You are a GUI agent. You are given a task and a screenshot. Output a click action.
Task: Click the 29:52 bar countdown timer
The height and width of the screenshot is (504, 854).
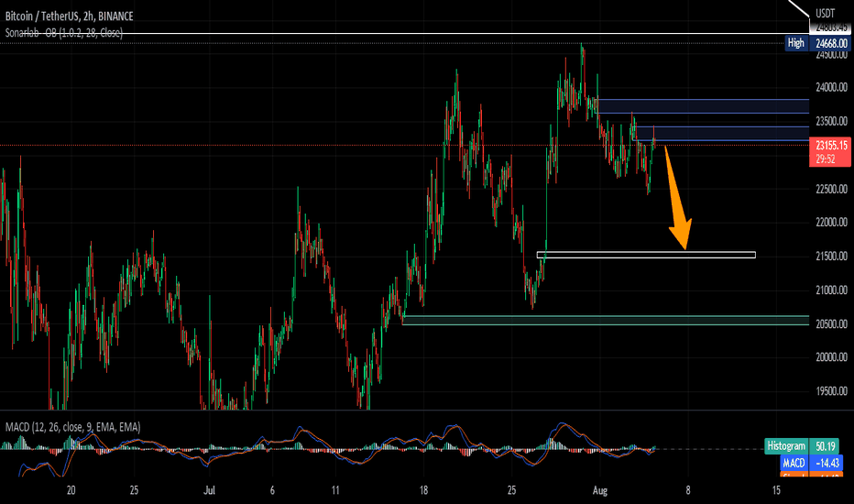[x=826, y=159]
